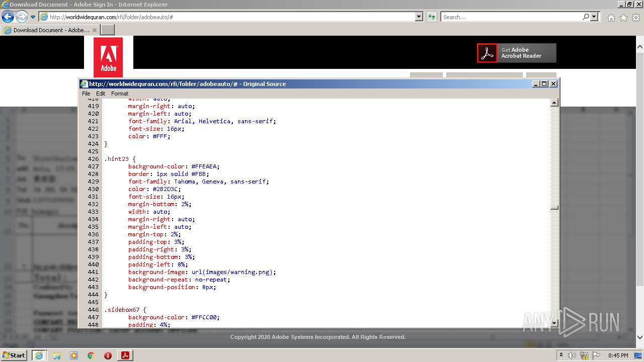Open the Adobe Acrobat taskbar icon

point(125,355)
